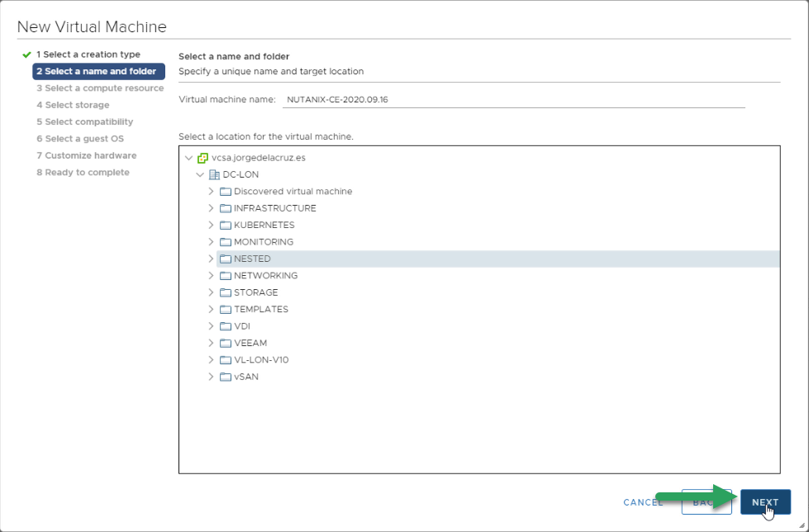Expand the INFRASTRUCTURE folder chevron
Viewport: 809px width, 532px height.
click(211, 208)
